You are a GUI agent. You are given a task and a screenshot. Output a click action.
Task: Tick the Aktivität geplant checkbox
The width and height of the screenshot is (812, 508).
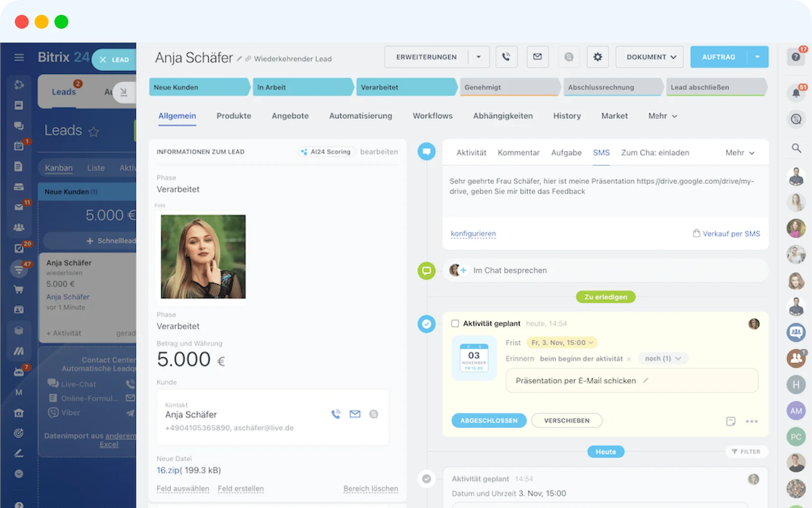[455, 323]
